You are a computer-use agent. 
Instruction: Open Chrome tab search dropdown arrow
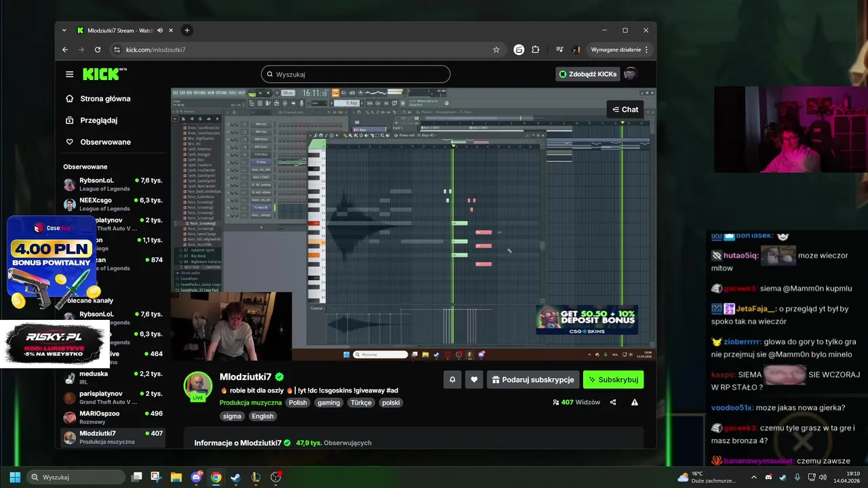[x=64, y=30]
